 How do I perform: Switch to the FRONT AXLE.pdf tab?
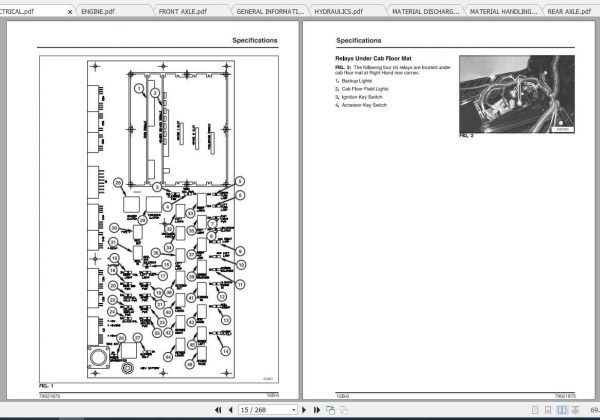(183, 11)
